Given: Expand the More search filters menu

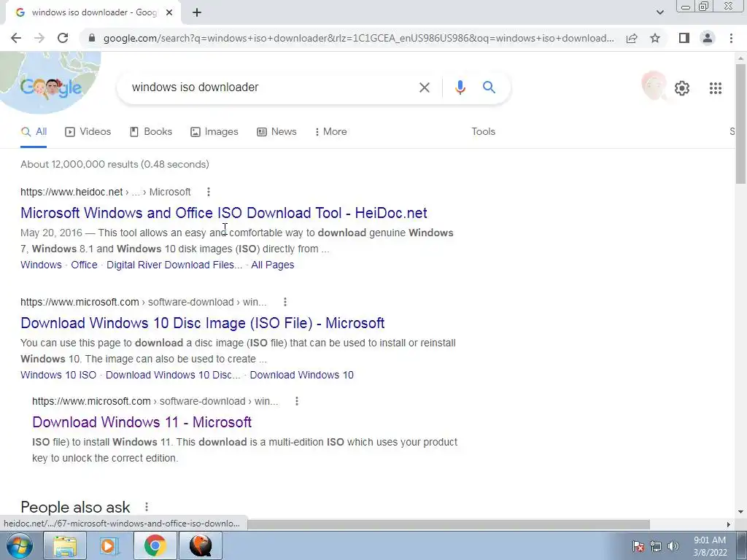Looking at the screenshot, I should pyautogui.click(x=330, y=132).
